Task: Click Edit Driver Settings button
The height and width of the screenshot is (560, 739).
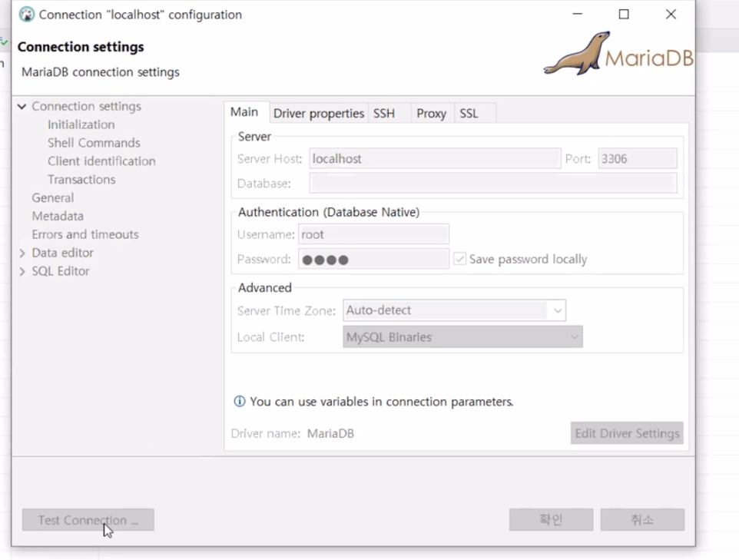Action: pos(627,433)
